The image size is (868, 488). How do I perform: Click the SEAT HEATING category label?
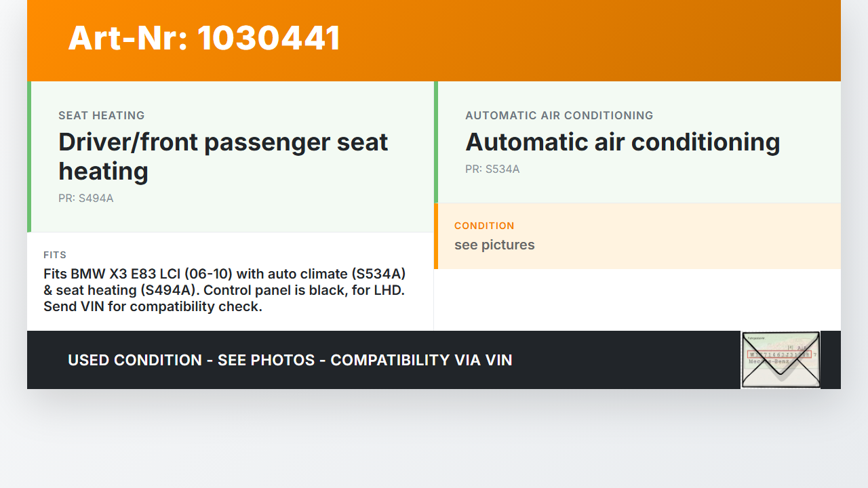tap(102, 115)
